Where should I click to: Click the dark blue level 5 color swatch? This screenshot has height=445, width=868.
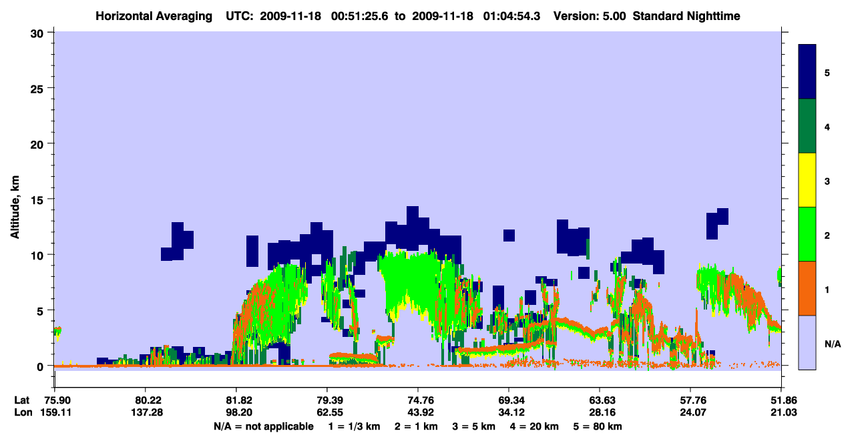click(x=808, y=71)
